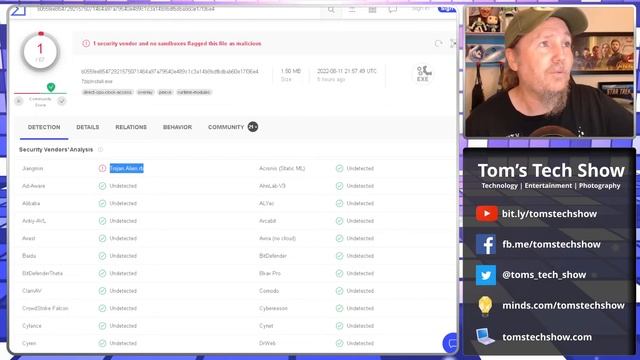Click the highlighted Trojan detection result text
Image resolution: width=640 pixels, height=360 pixels.
tap(127, 168)
